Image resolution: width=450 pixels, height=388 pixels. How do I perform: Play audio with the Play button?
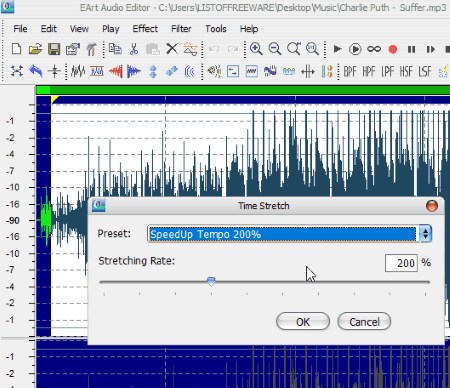pyautogui.click(x=337, y=49)
